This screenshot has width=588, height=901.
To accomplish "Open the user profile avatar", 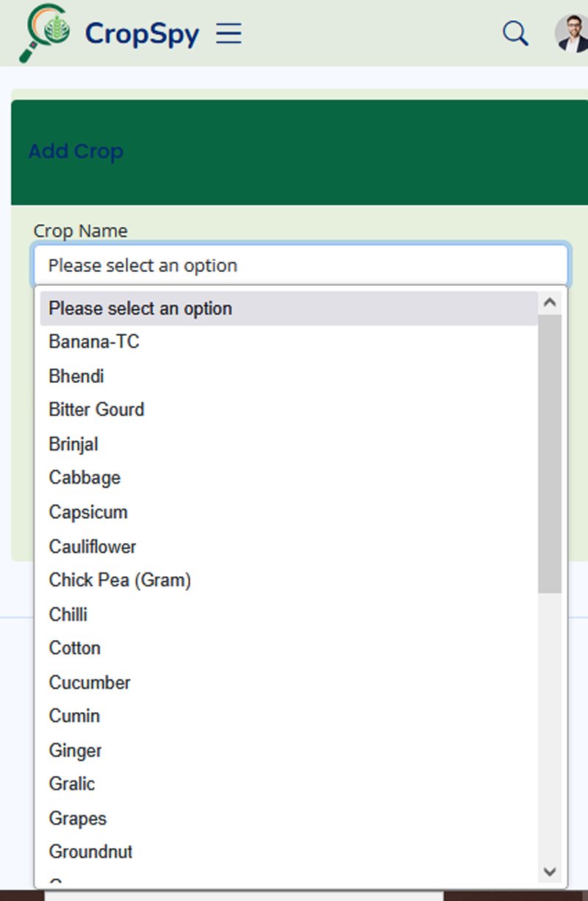I will pos(572,34).
